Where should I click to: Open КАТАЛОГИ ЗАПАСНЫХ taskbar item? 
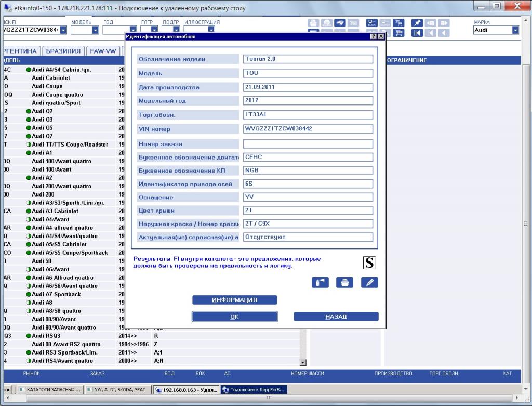tap(49, 390)
